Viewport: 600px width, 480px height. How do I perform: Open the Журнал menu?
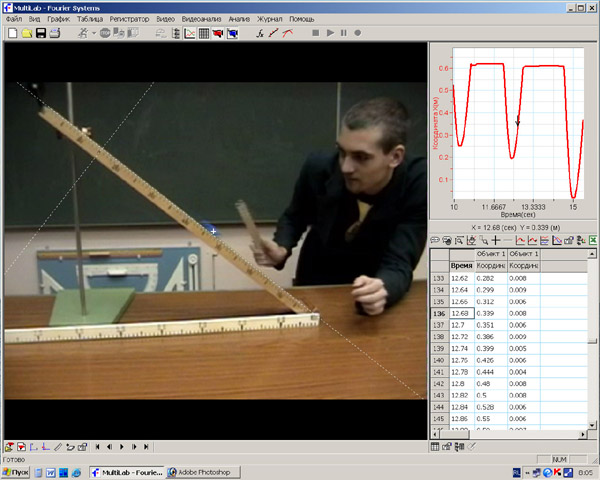[x=269, y=19]
